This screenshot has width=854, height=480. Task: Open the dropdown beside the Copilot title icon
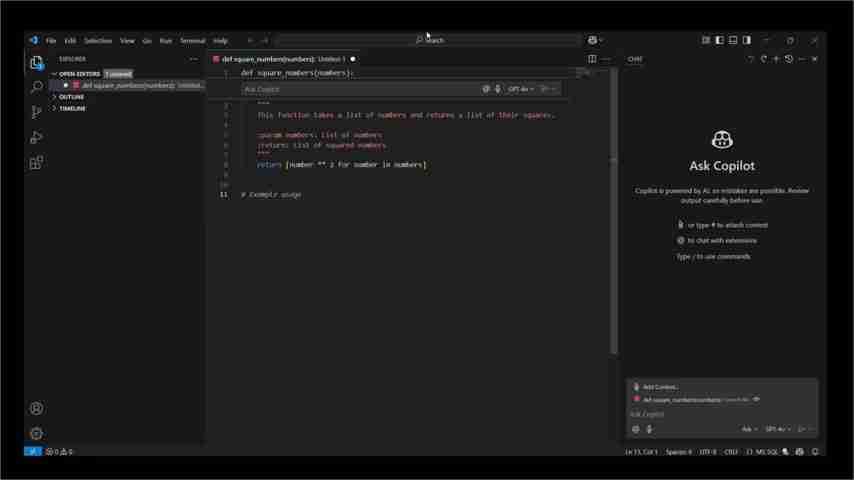[x=601, y=40]
